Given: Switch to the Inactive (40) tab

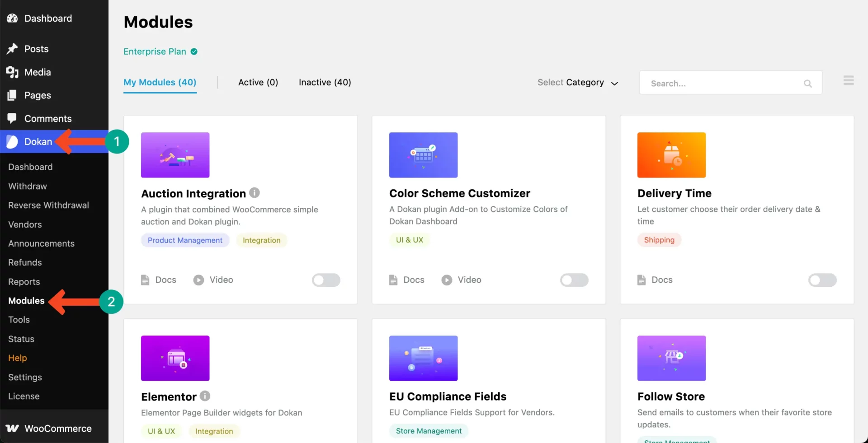Looking at the screenshot, I should tap(325, 82).
